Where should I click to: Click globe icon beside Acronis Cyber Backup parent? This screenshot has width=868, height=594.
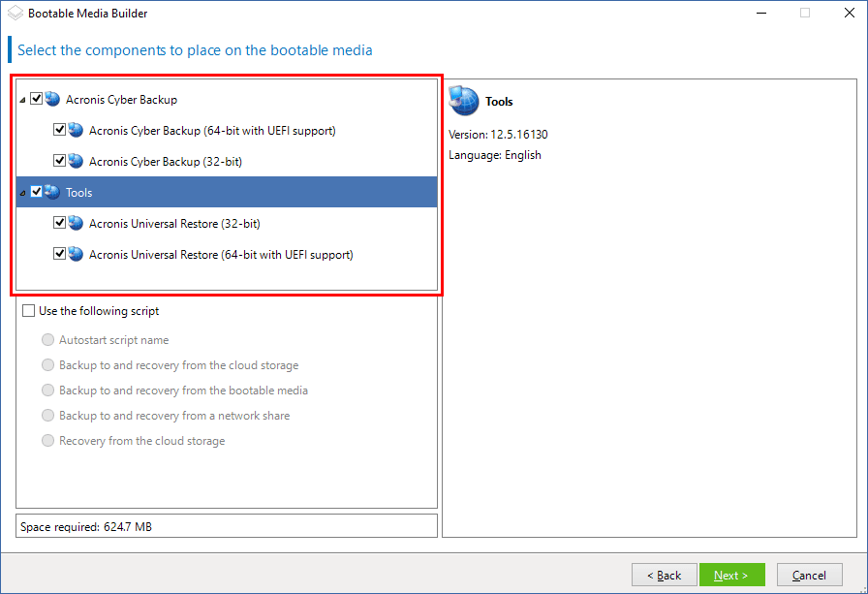(x=52, y=99)
